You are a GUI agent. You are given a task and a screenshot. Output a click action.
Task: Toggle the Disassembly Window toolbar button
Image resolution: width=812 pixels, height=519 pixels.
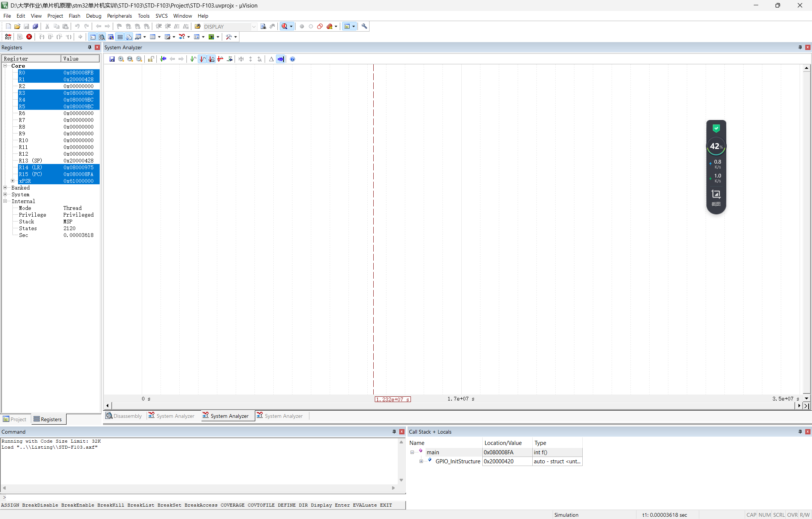pyautogui.click(x=101, y=37)
